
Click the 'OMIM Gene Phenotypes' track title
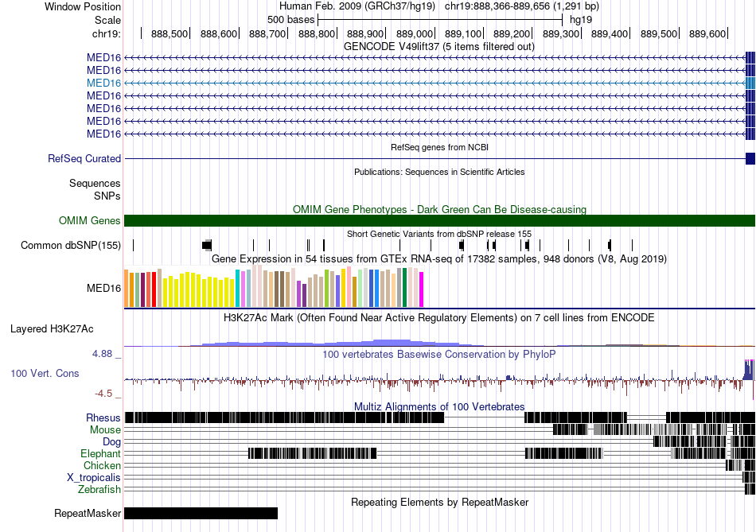pos(439,210)
